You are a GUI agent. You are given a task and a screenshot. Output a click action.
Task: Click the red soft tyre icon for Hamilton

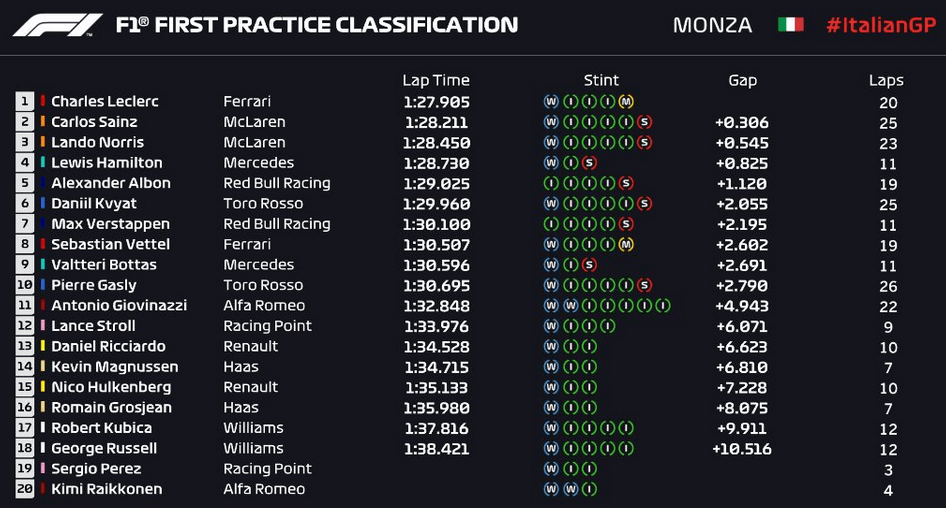pyautogui.click(x=589, y=163)
